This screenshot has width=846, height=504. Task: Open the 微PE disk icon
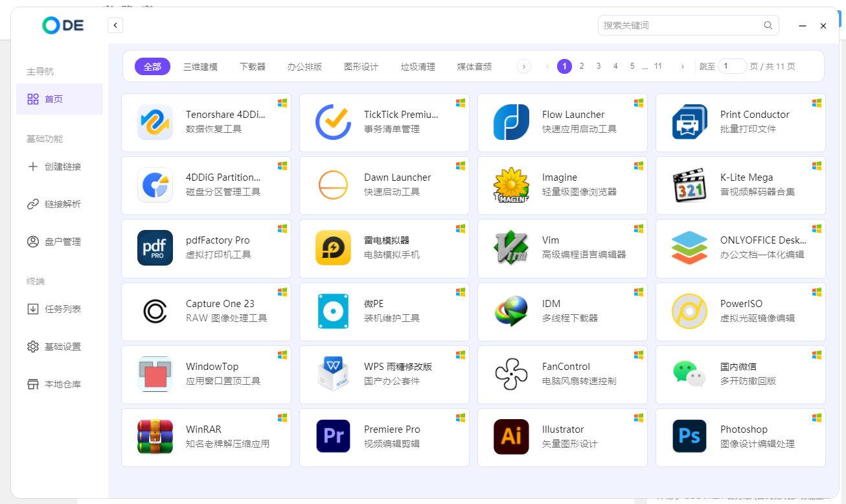coord(333,311)
